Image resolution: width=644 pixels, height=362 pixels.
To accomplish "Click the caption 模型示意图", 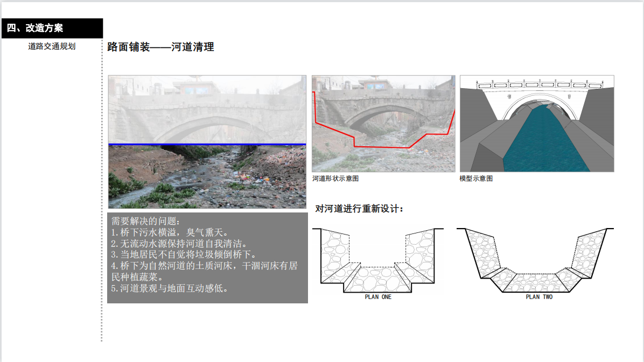I will (x=475, y=179).
